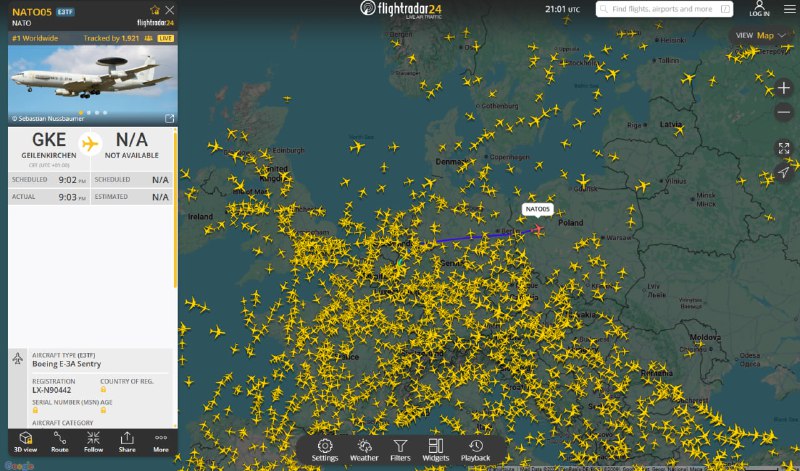Viewport: 800px width, 471px height.
Task: Open aircraft photo in external link
Action: click(169, 118)
